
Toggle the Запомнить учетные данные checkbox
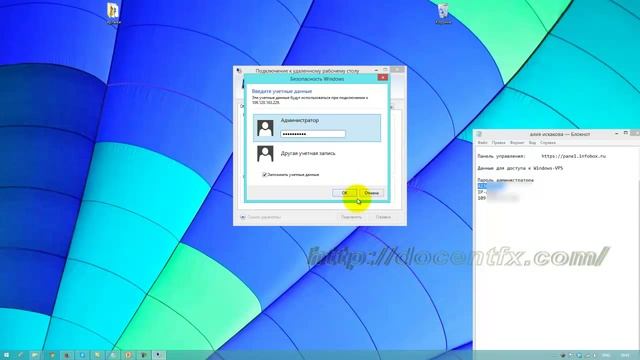coord(264,175)
